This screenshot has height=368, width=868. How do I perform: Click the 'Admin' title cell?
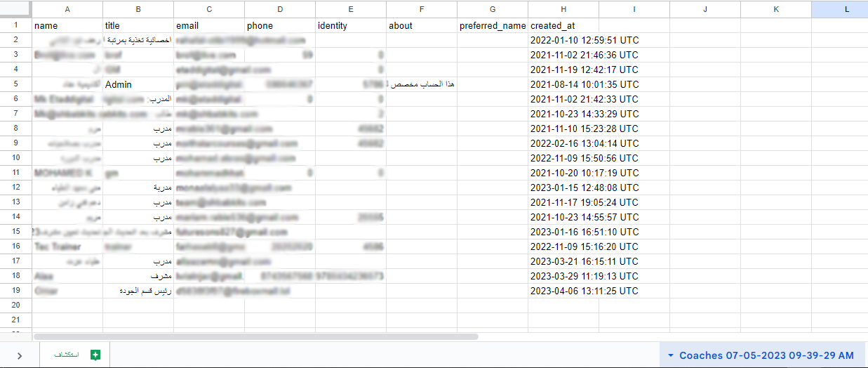138,84
